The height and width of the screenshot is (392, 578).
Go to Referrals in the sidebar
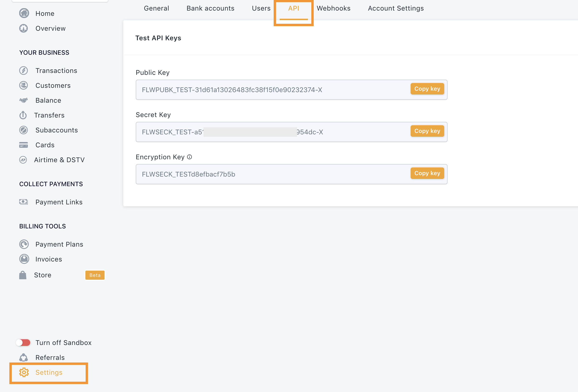click(x=50, y=357)
